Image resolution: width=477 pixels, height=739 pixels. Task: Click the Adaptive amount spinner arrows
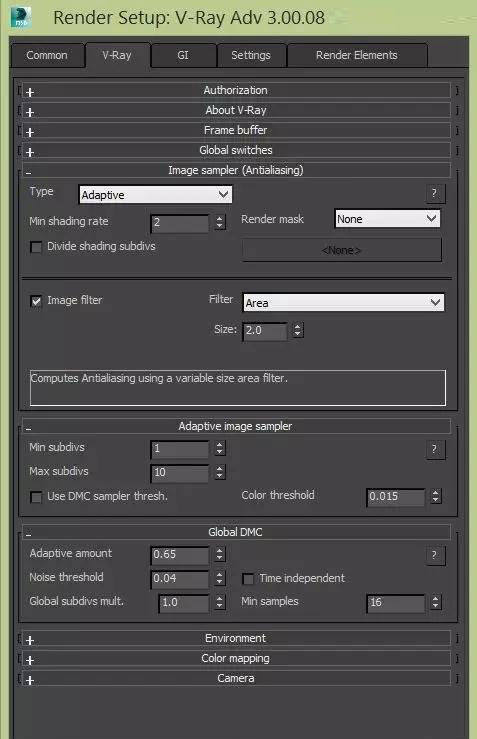tap(220, 554)
